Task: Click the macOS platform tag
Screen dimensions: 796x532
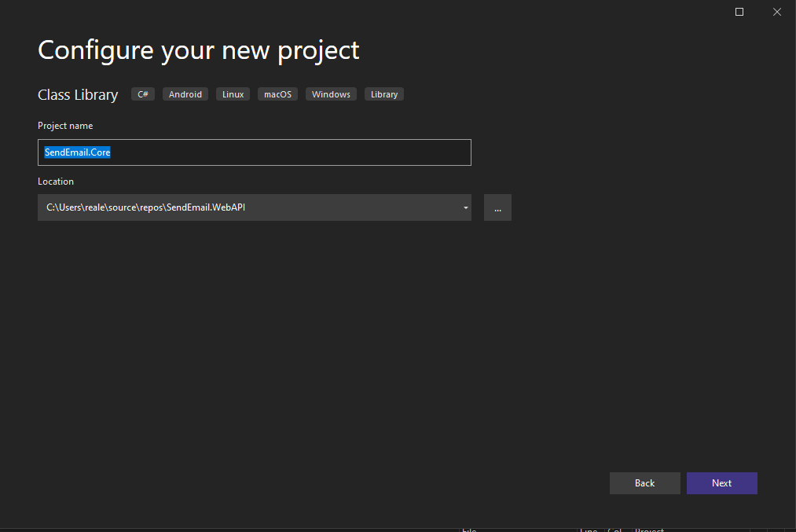Action: tap(277, 94)
